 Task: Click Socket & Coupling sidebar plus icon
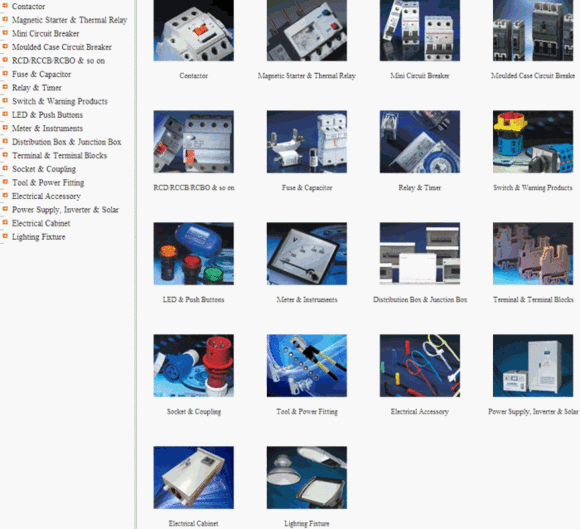pos(5,168)
